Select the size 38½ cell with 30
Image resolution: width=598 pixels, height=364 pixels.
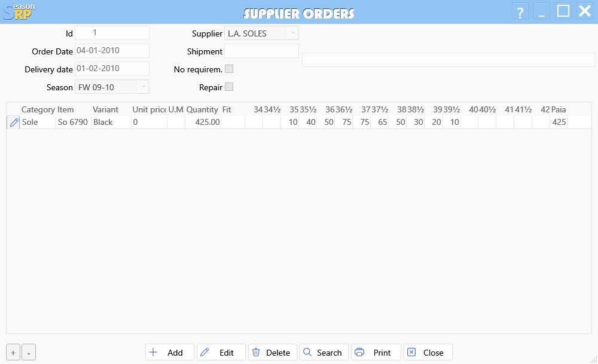[416, 123]
